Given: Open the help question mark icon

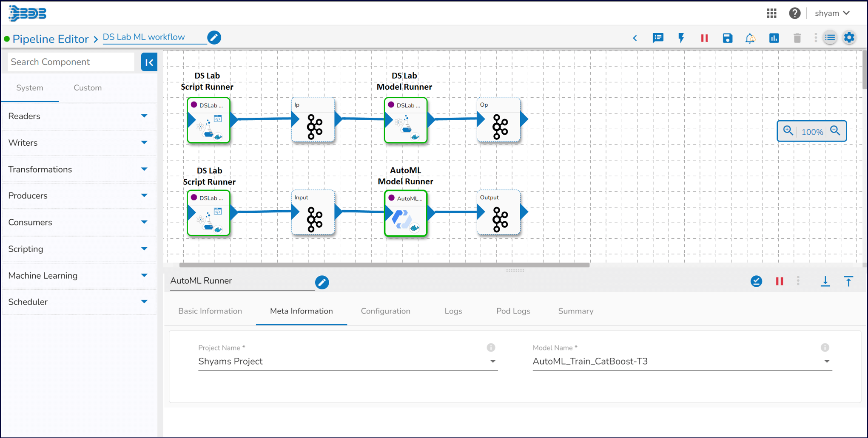Looking at the screenshot, I should point(794,13).
